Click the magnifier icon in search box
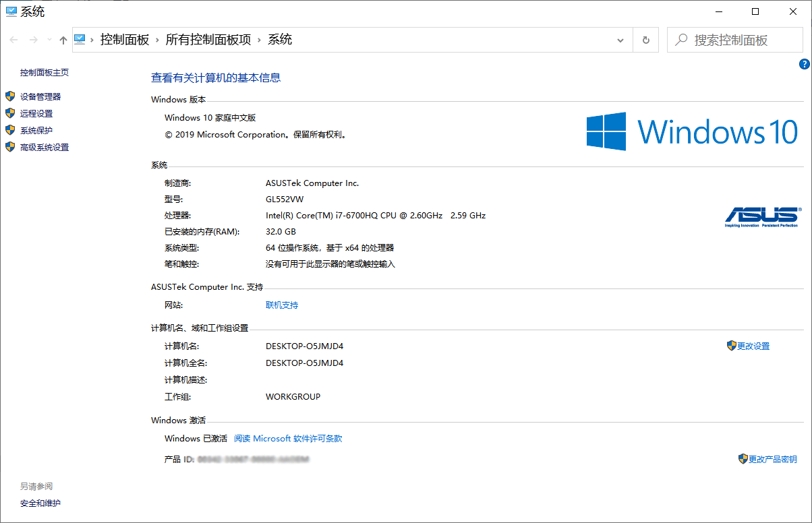 pyautogui.click(x=683, y=40)
